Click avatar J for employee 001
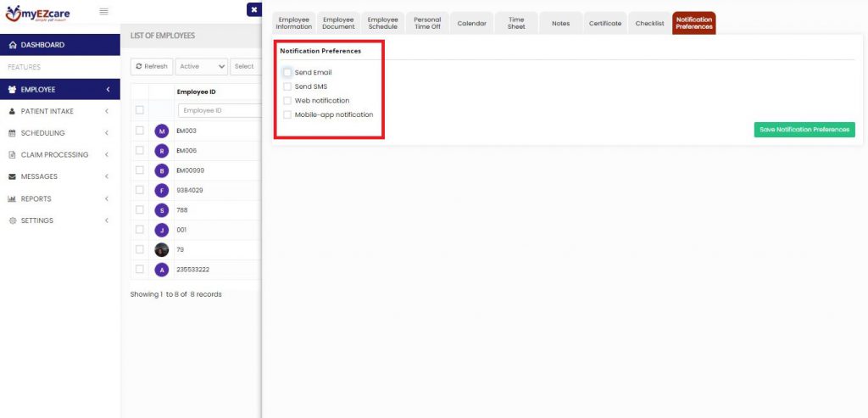The image size is (868, 418). [x=162, y=230]
